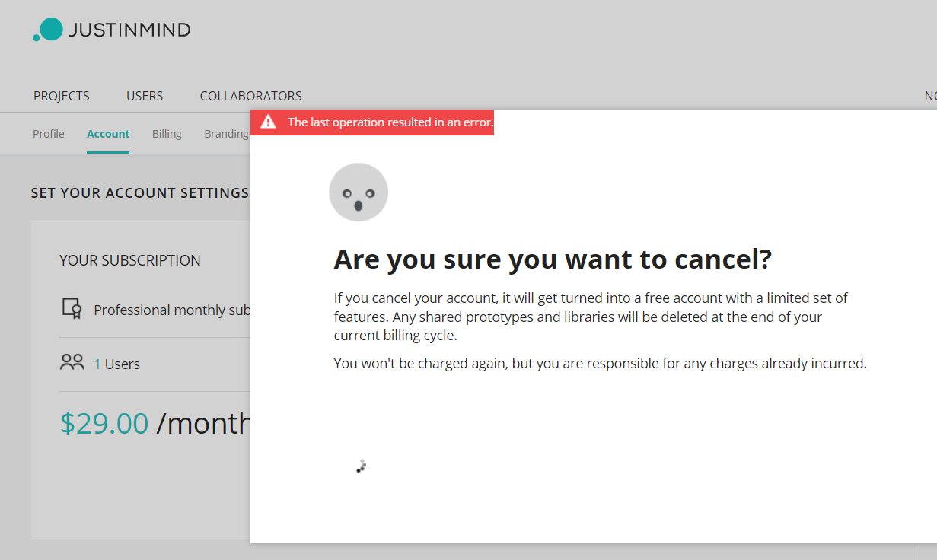Viewport: 937px width, 560px height.
Task: Click the surprised face icon in dialog
Action: pos(359,192)
